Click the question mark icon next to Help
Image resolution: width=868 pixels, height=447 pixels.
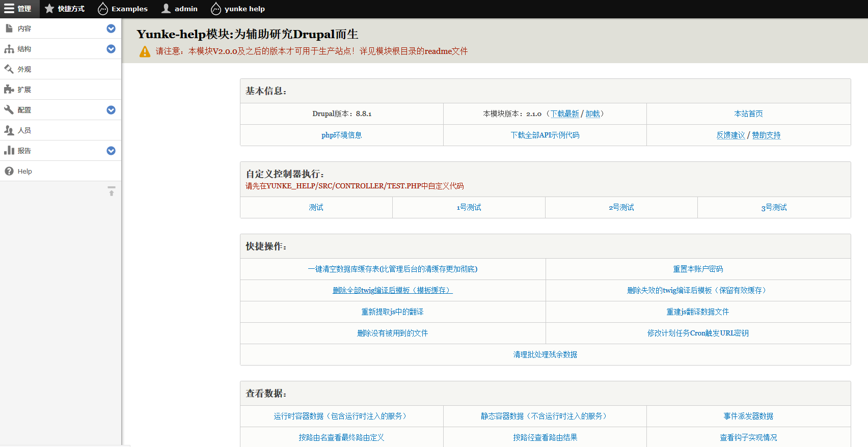pos(9,171)
